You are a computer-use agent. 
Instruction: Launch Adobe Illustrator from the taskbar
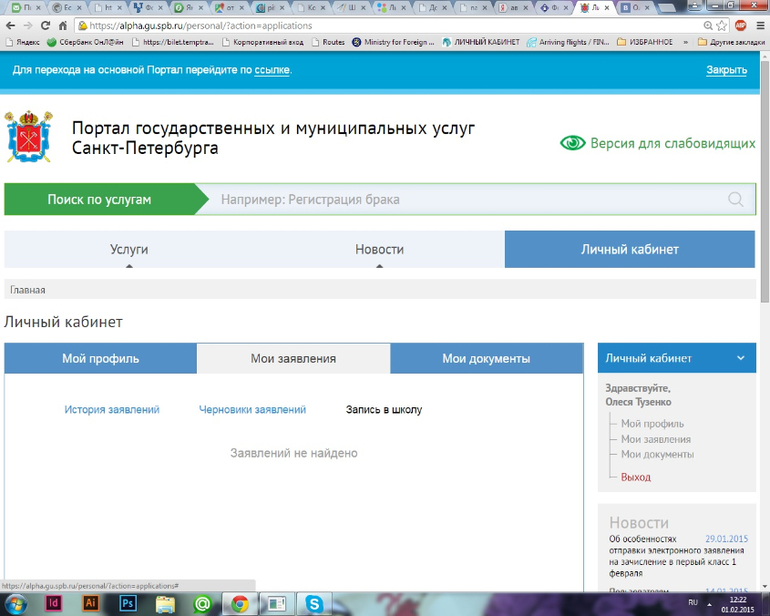click(x=90, y=603)
